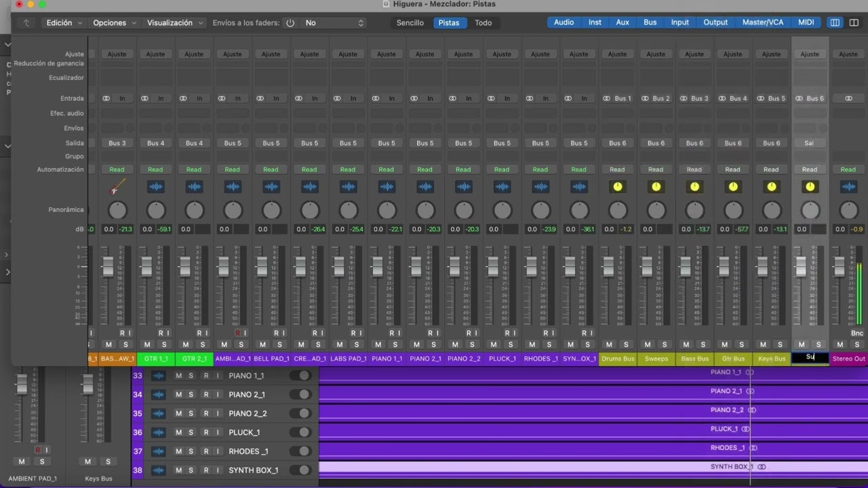868x488 pixels.
Task: Toggle the MIDI channel filter
Action: pyautogui.click(x=806, y=22)
